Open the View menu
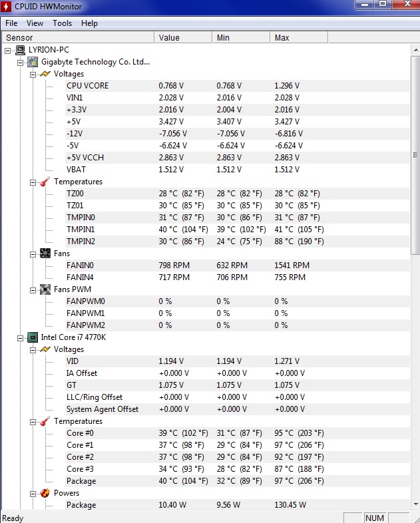 [35, 23]
